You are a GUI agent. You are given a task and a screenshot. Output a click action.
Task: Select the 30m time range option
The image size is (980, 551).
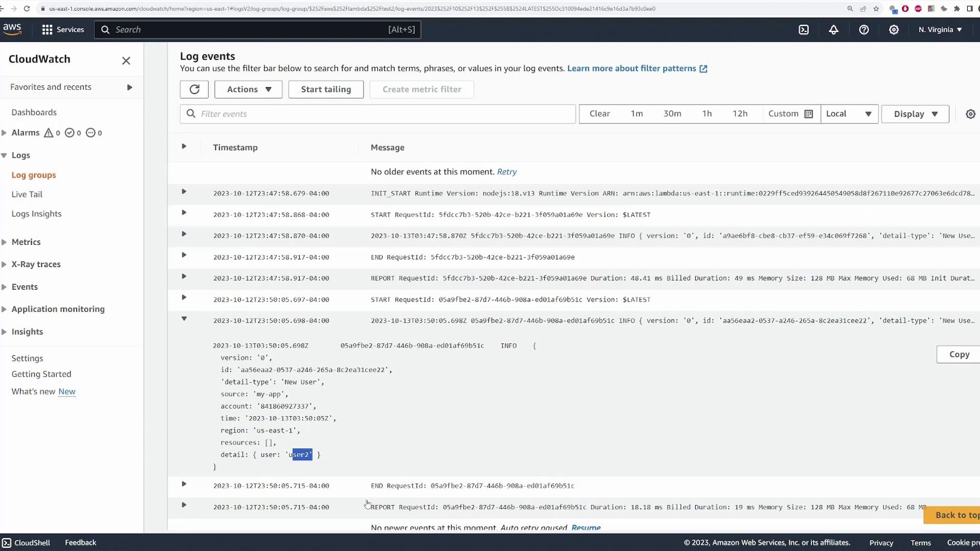[672, 114]
